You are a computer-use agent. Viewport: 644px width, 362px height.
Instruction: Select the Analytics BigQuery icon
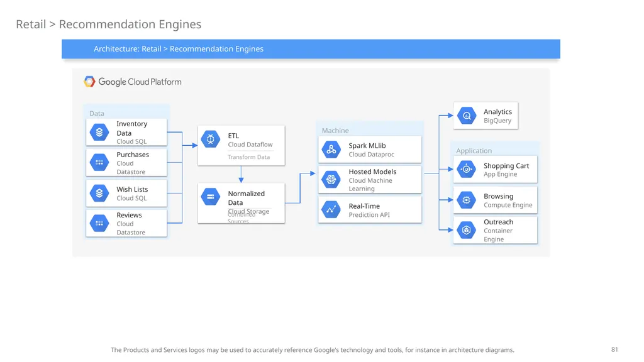[x=467, y=116]
